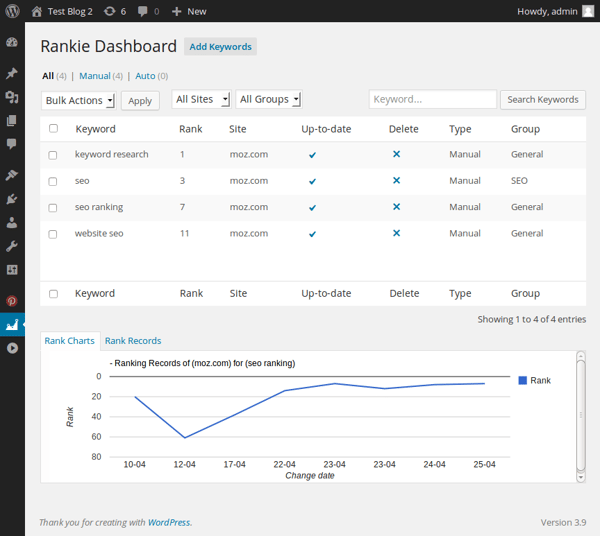Toggle select-all checkbox in table header
Viewport: 600px width, 536px height.
pyautogui.click(x=53, y=129)
